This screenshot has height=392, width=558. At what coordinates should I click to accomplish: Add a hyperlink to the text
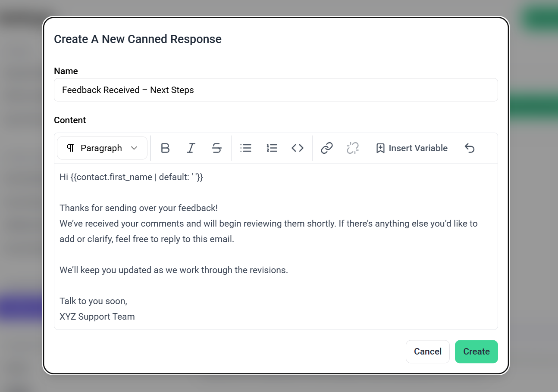point(327,148)
